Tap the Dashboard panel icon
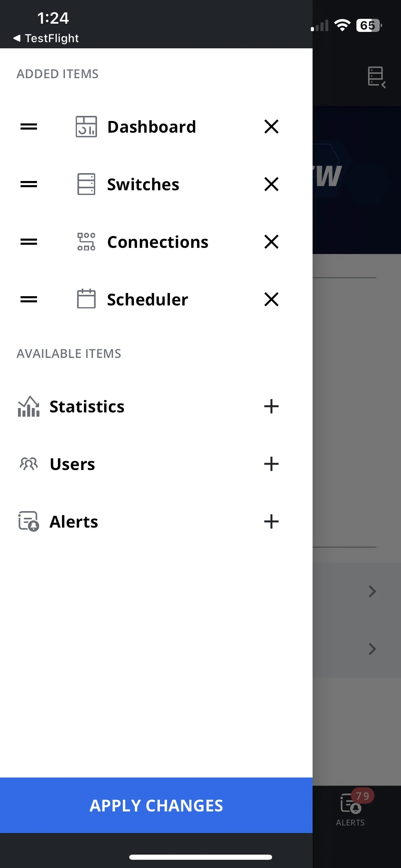This screenshot has height=868, width=401. [x=86, y=127]
